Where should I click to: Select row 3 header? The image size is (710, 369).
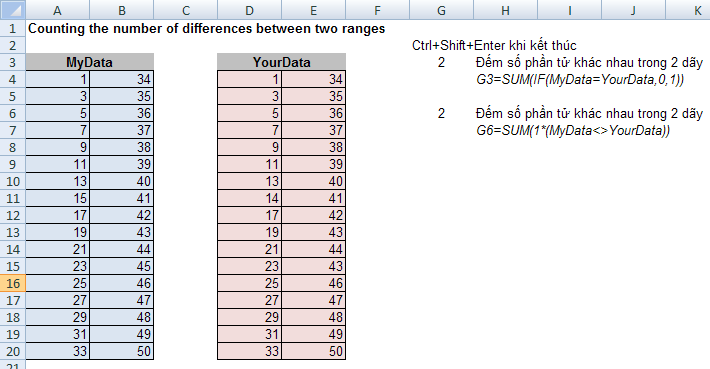13,62
